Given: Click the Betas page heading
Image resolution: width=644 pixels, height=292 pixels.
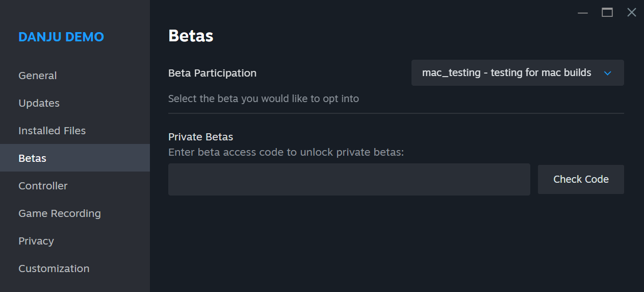Looking at the screenshot, I should 191,36.
